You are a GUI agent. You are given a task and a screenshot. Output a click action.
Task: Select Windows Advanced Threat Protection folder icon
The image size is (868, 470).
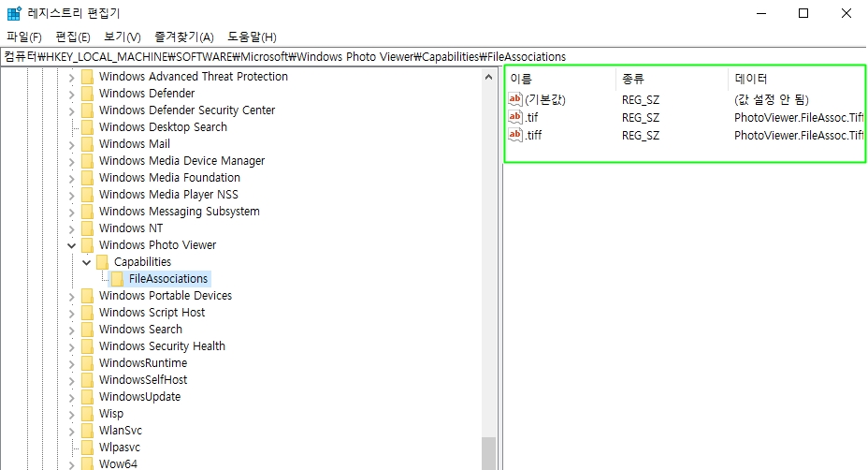click(x=88, y=77)
